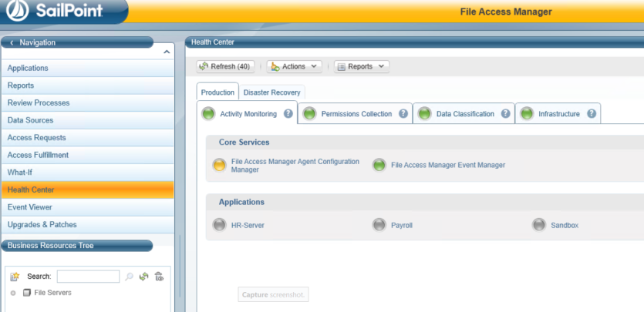This screenshot has width=644, height=312.
Task: Select the Permissions Collection tab
Action: [x=356, y=114]
